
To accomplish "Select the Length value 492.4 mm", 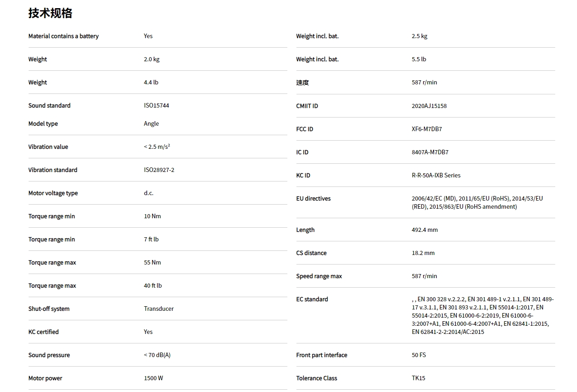I will click(x=424, y=230).
